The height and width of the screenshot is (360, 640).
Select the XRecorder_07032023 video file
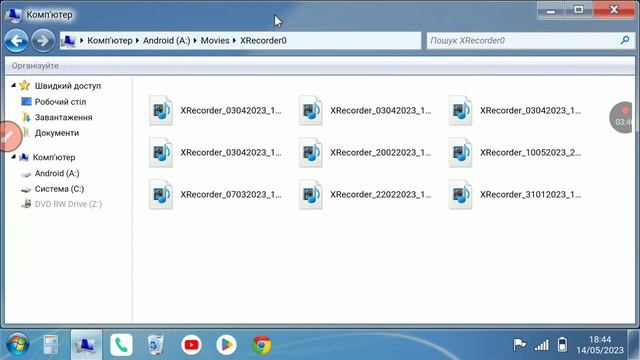[216, 194]
